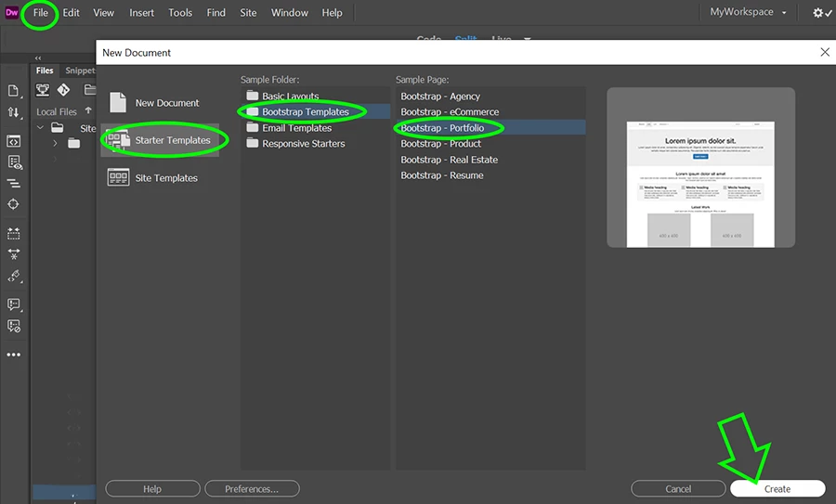
Task: Switch to the Snippets panel tab
Action: 80,71
